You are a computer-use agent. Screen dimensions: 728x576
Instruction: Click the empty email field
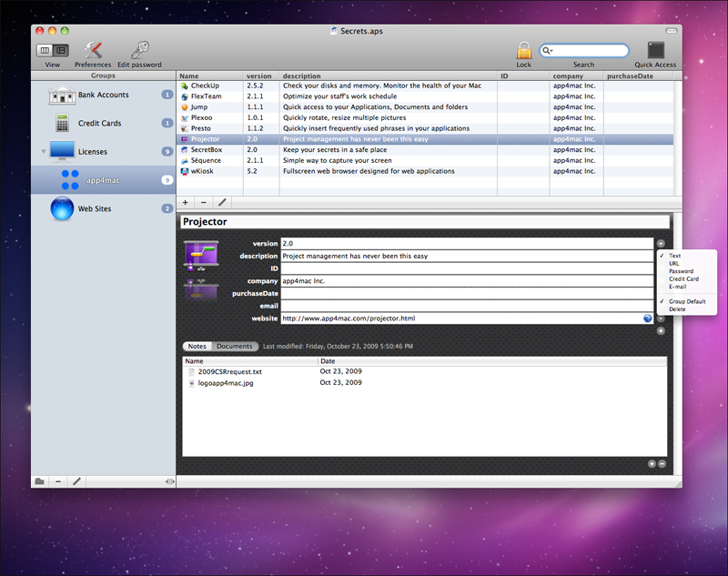[467, 306]
